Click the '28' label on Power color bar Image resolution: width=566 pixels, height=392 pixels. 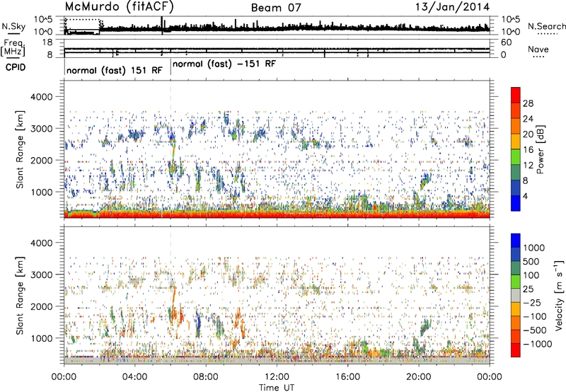pos(528,103)
